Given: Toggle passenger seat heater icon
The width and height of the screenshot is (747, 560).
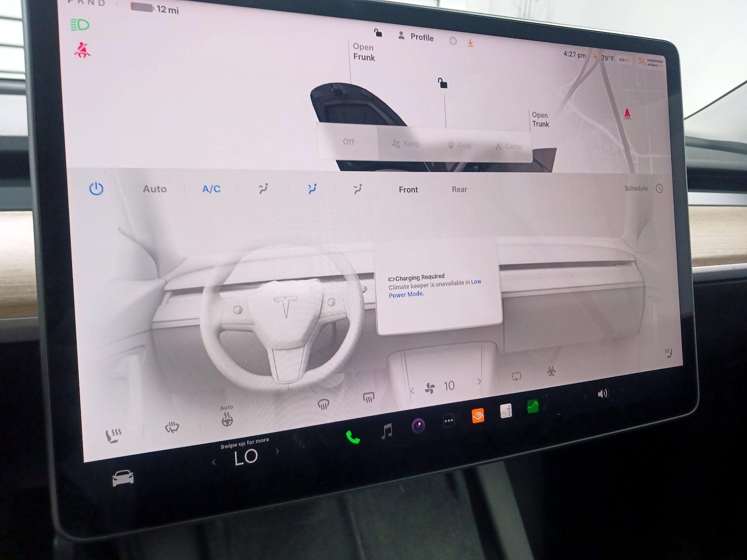Looking at the screenshot, I should point(669,353).
